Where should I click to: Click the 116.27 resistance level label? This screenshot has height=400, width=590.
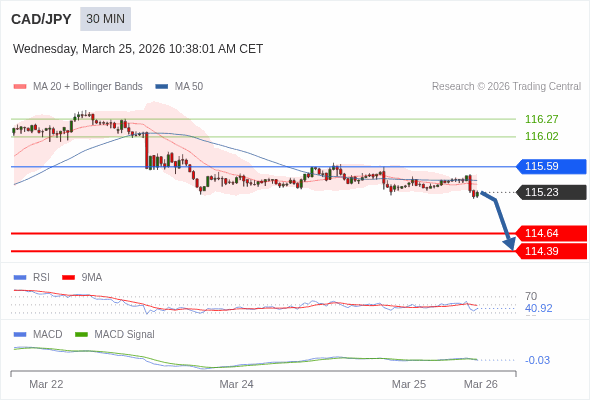[x=542, y=119]
